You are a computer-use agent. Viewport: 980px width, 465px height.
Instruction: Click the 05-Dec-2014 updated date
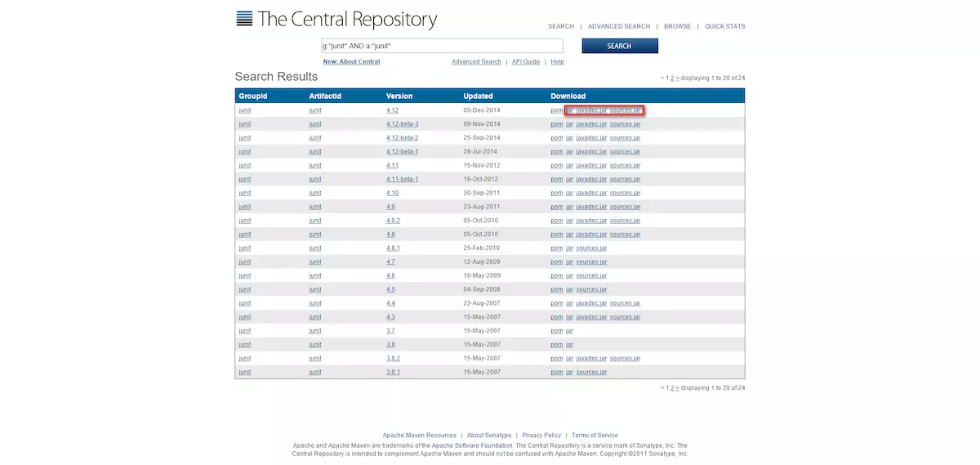point(482,110)
